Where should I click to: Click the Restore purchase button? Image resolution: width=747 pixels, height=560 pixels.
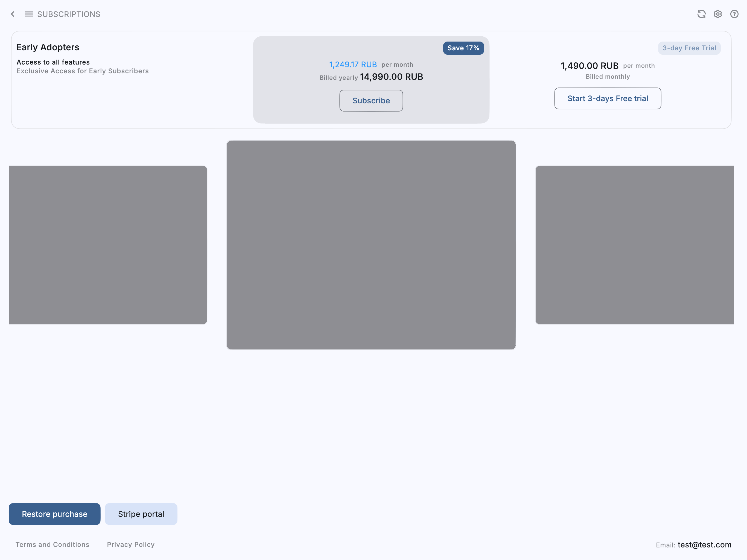point(54,514)
